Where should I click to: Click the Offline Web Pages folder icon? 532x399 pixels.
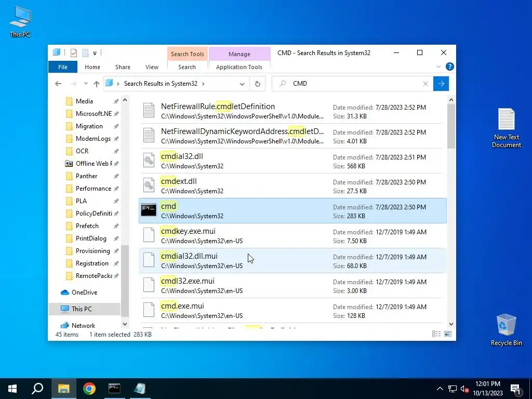69,164
